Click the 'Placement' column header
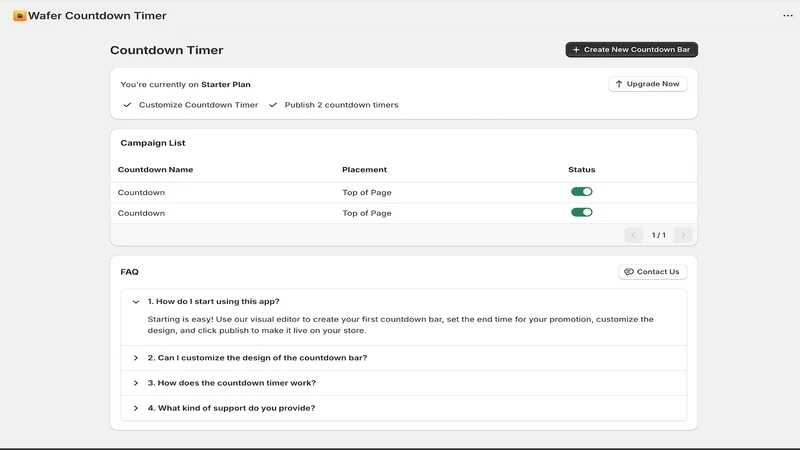800x450 pixels. [364, 170]
